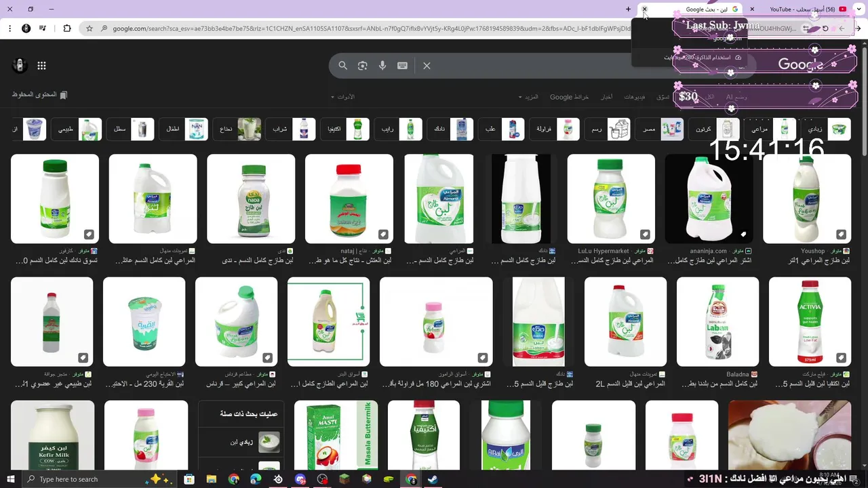The width and height of the screenshot is (868, 488).
Task: Switch to the أخبار news tab
Action: (x=606, y=97)
